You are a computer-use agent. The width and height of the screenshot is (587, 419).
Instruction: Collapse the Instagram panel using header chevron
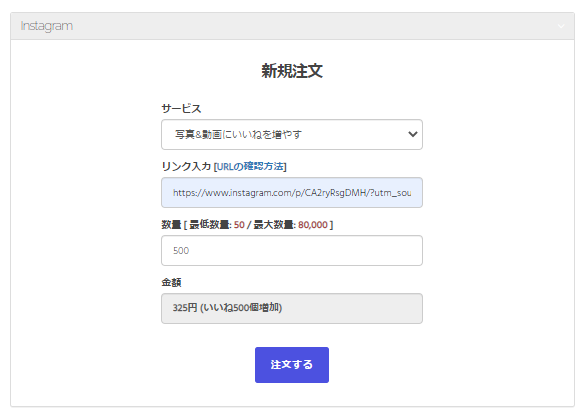coord(561,26)
